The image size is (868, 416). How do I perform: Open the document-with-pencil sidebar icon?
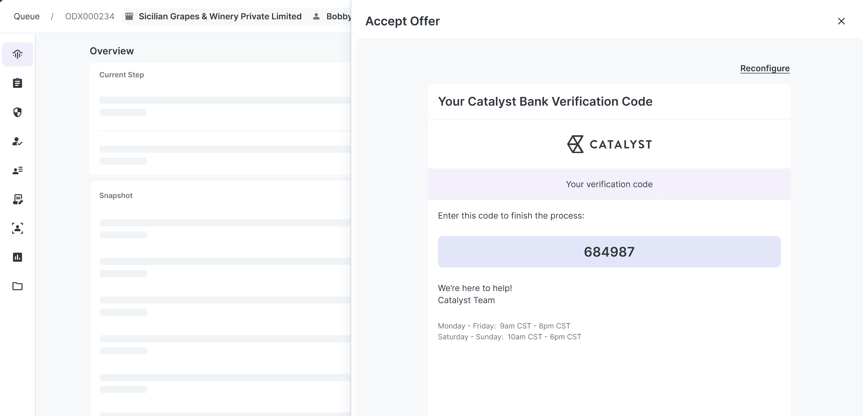(18, 199)
